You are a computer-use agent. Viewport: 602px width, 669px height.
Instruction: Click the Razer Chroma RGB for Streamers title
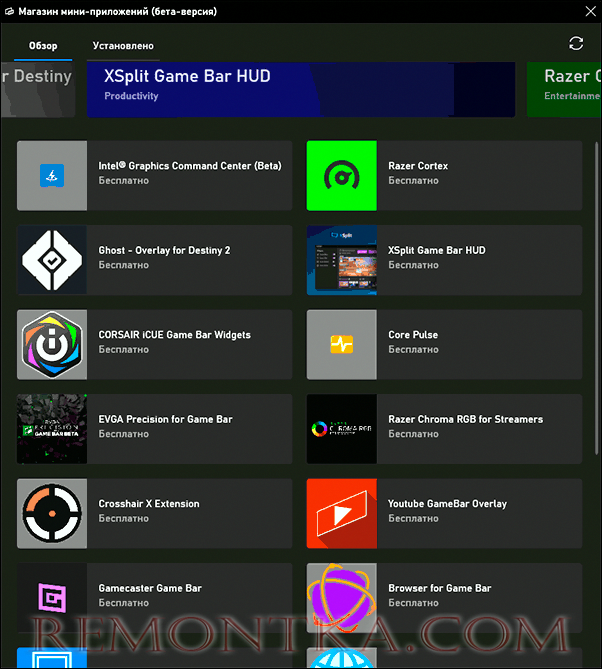[465, 419]
